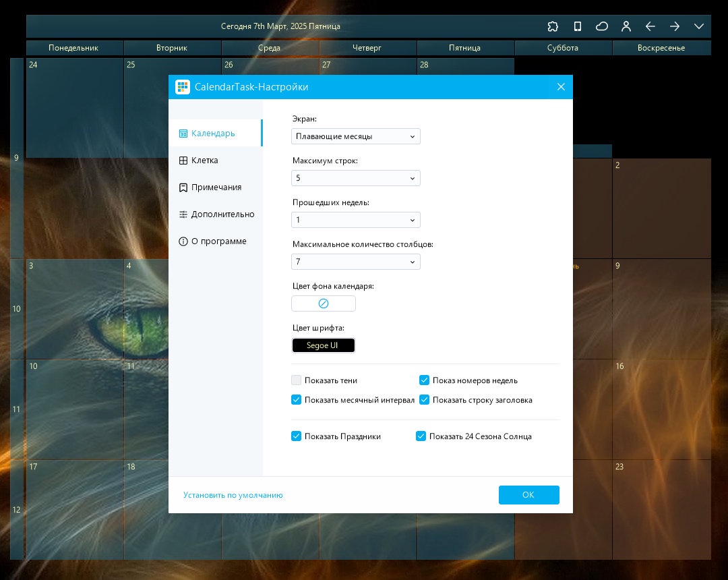Image resolution: width=728 pixels, height=580 pixels.
Task: Open the calendar background color swatch
Action: [x=324, y=303]
